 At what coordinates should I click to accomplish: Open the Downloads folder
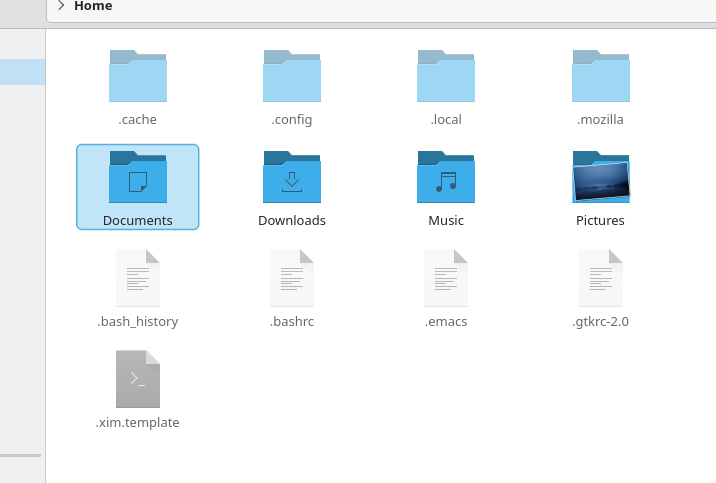coord(292,178)
